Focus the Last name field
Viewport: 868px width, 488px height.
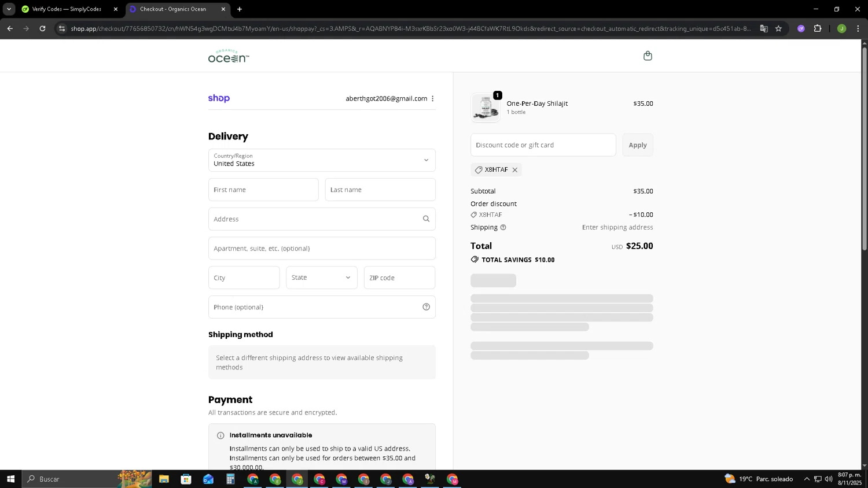pos(380,190)
